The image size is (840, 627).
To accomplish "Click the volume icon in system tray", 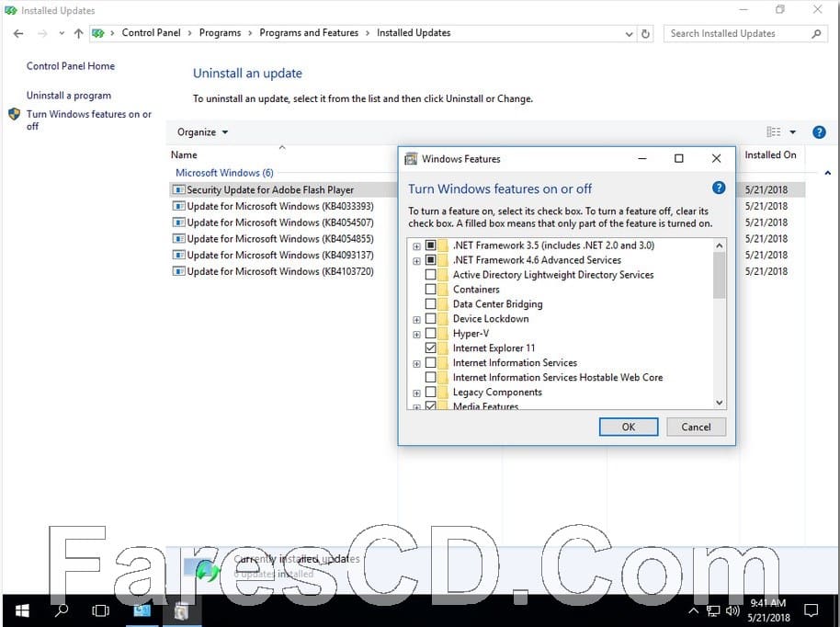I will click(x=732, y=611).
